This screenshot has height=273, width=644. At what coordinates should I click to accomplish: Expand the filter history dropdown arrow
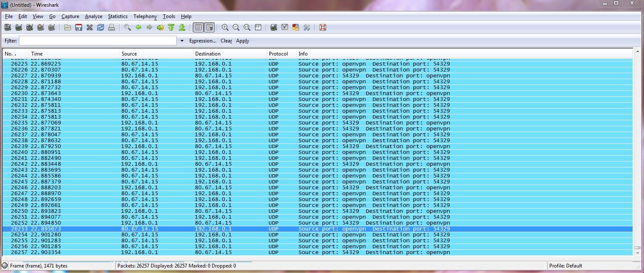pos(182,41)
